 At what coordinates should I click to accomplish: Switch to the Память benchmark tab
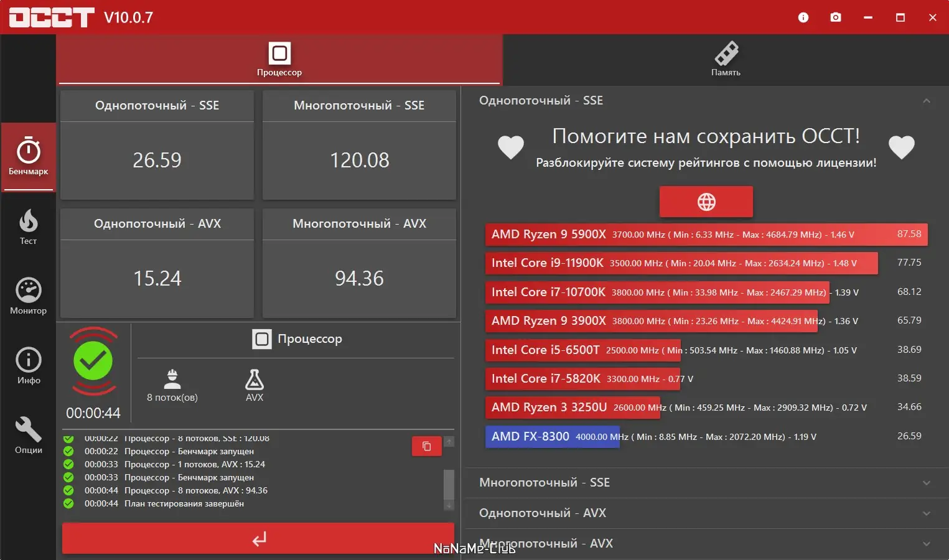726,60
